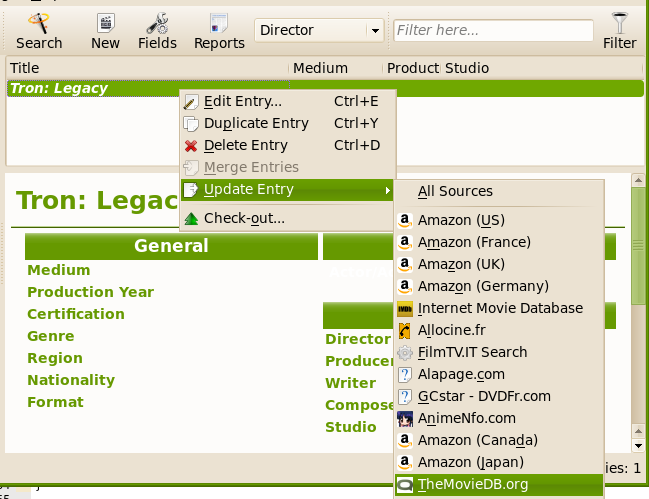The image size is (649, 499).
Task: Click the Allocine.fr orange icon
Action: click(x=405, y=331)
